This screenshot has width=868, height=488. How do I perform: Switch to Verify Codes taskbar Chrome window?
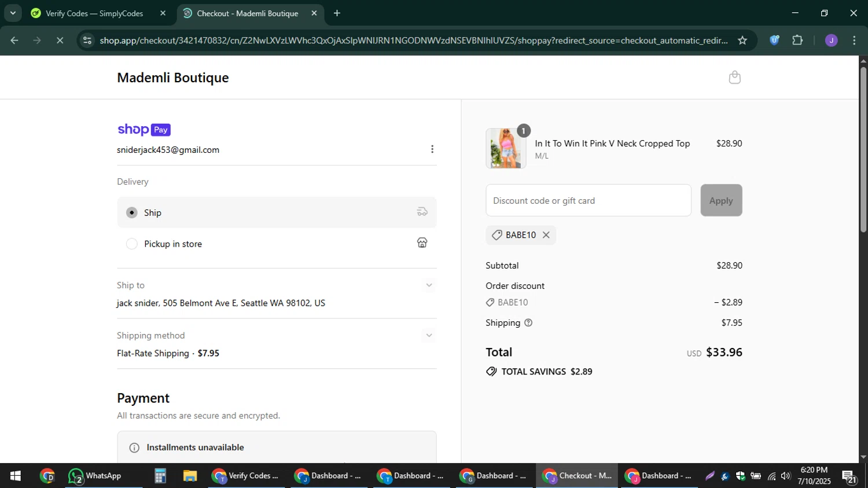245,476
